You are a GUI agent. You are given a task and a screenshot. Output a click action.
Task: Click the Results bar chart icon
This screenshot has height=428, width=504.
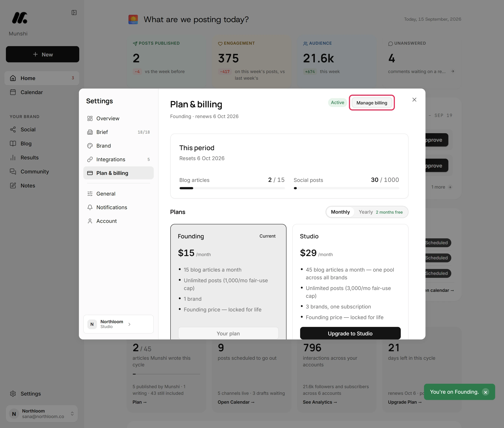click(x=13, y=158)
